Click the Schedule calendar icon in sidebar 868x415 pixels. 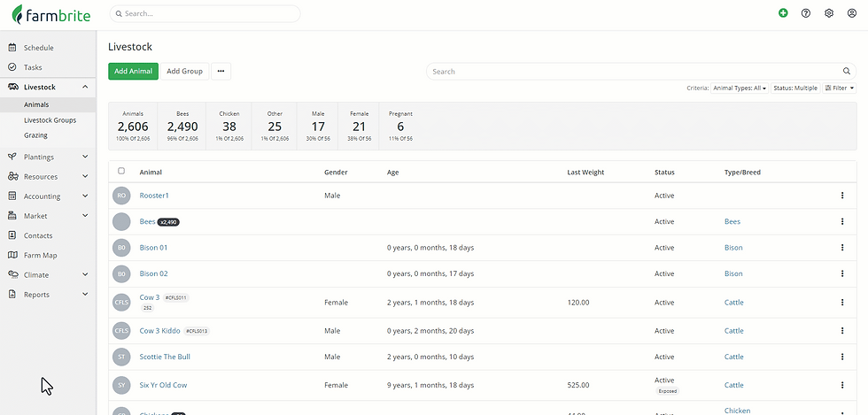(x=12, y=48)
